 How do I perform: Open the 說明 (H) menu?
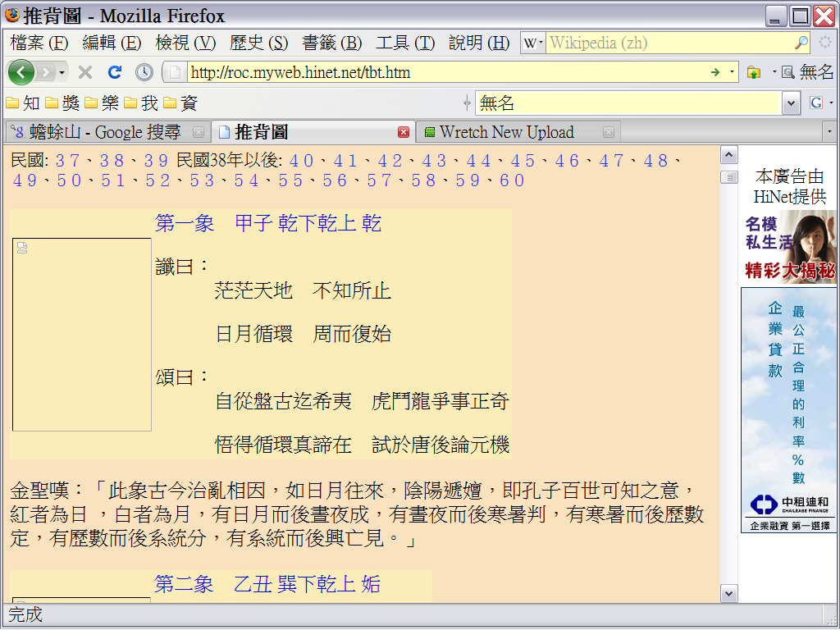(x=479, y=43)
